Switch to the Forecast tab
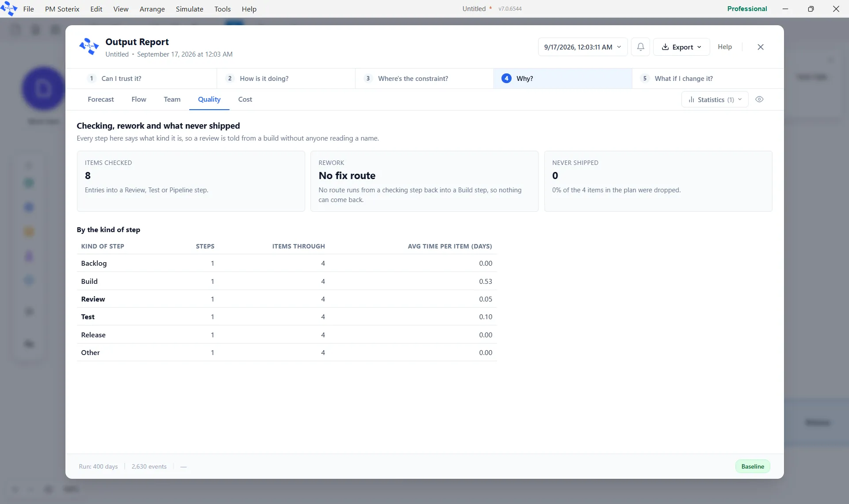 tap(101, 99)
